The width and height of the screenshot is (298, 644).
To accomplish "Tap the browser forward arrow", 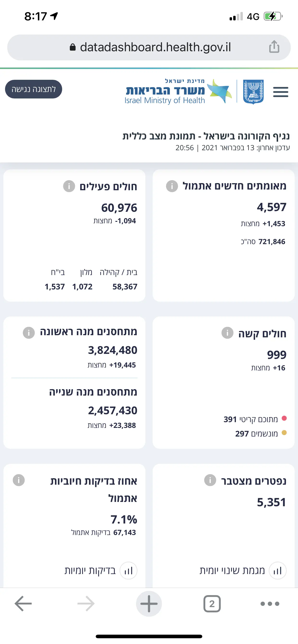I will pyautogui.click(x=86, y=604).
